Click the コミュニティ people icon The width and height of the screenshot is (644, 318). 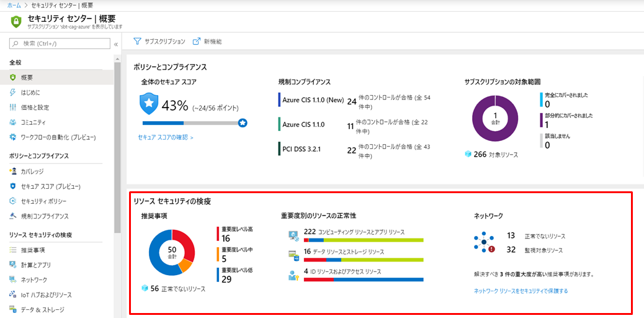coord(13,122)
